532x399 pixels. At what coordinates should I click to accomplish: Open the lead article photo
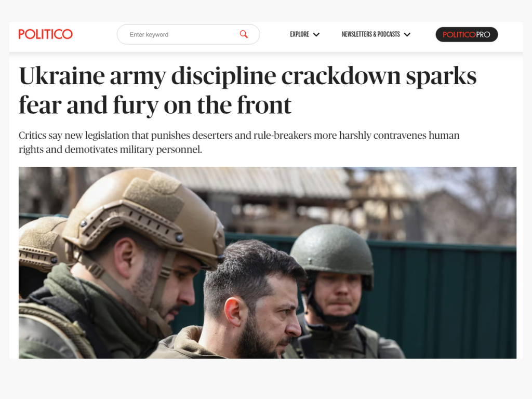[x=268, y=262]
